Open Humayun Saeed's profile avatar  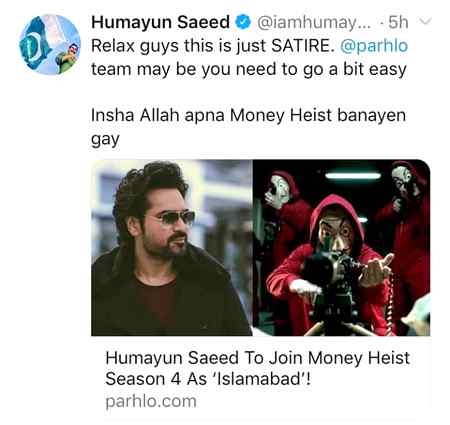click(x=50, y=45)
